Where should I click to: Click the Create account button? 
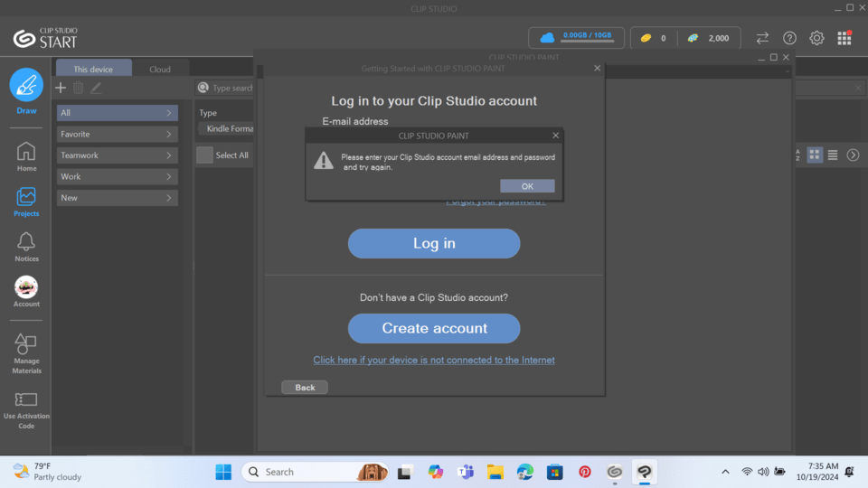point(434,328)
